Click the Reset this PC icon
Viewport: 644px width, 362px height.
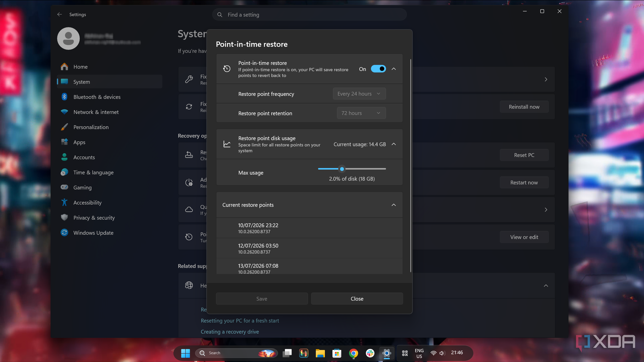[x=189, y=155]
